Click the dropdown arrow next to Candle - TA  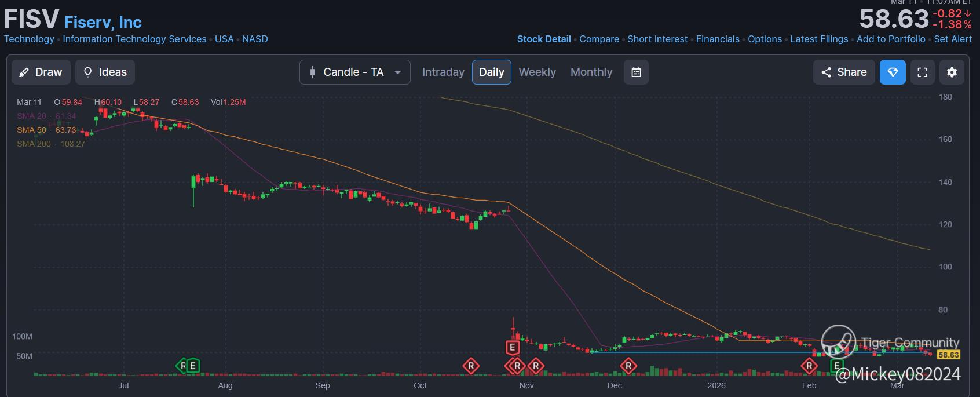tap(397, 72)
